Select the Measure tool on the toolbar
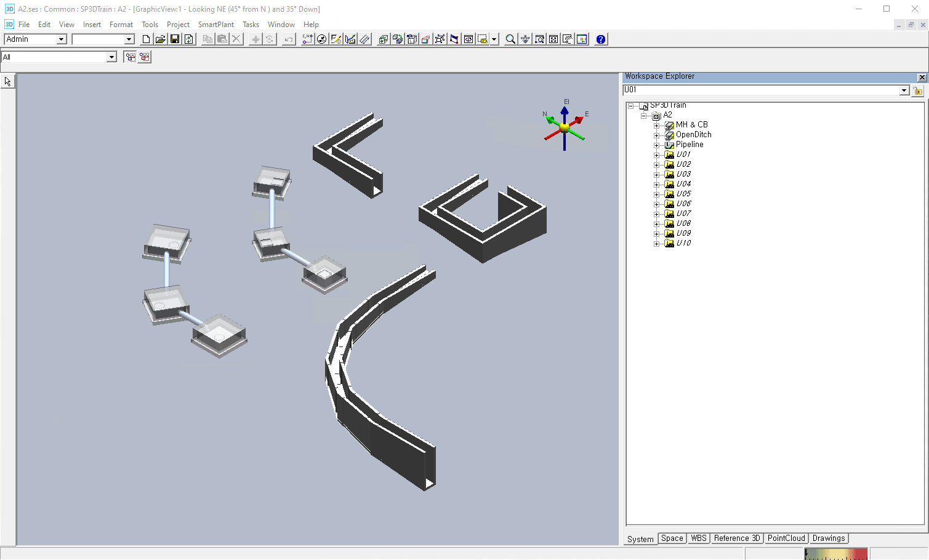929x560 pixels. (364, 39)
